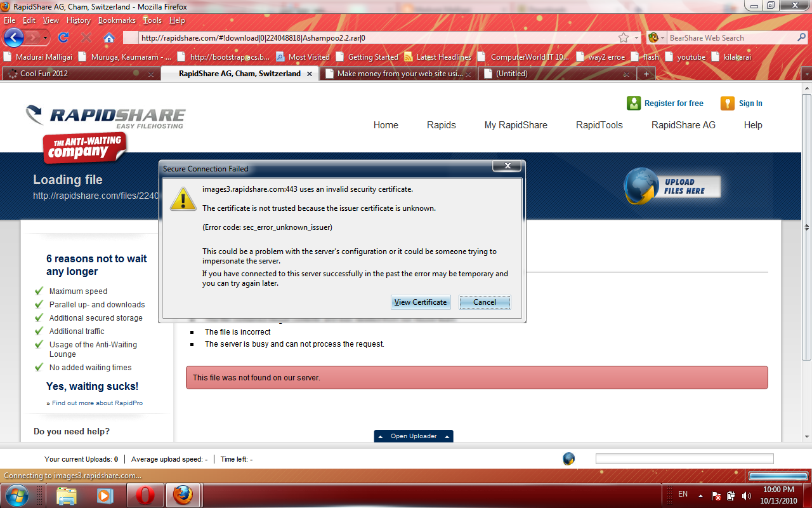Open the Edit menu
The image size is (812, 508).
pos(29,20)
